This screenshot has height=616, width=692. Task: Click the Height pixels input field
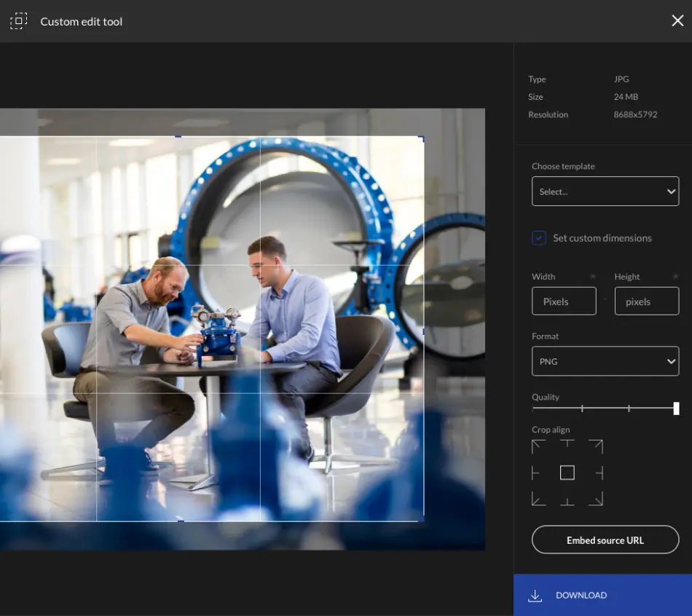[x=647, y=301]
